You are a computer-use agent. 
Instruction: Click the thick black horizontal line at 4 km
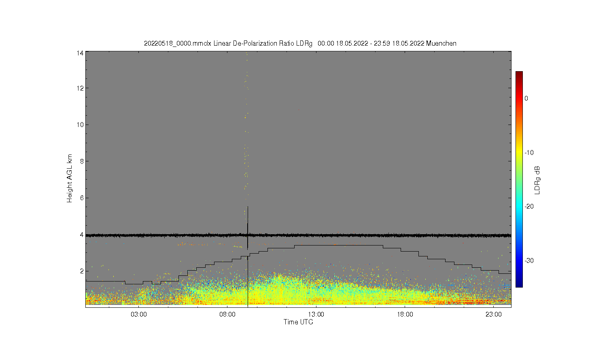(298, 235)
